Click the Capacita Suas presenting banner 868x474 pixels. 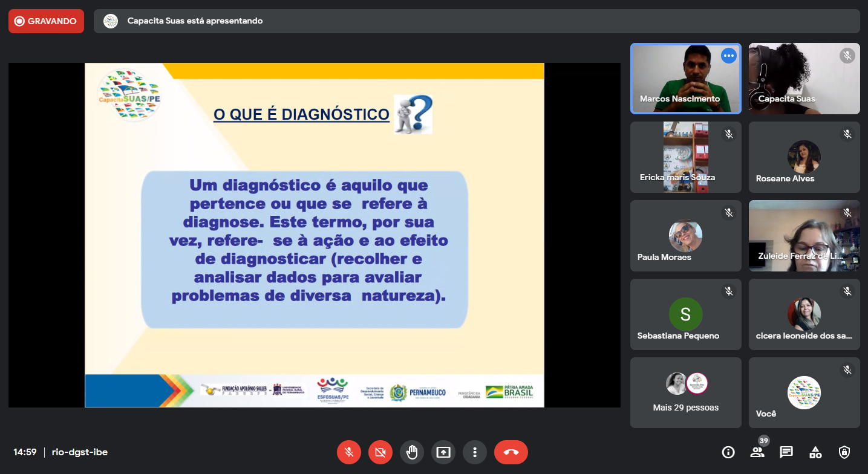tap(476, 21)
